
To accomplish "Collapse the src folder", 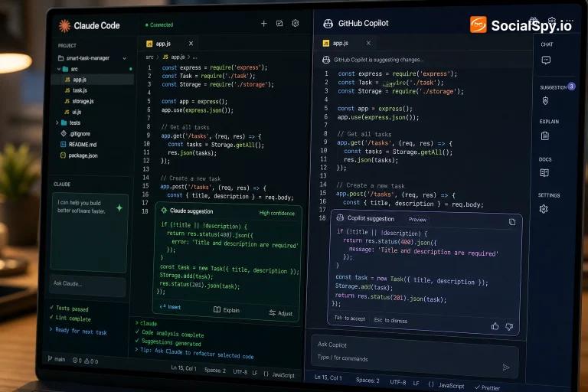I will click(x=59, y=69).
